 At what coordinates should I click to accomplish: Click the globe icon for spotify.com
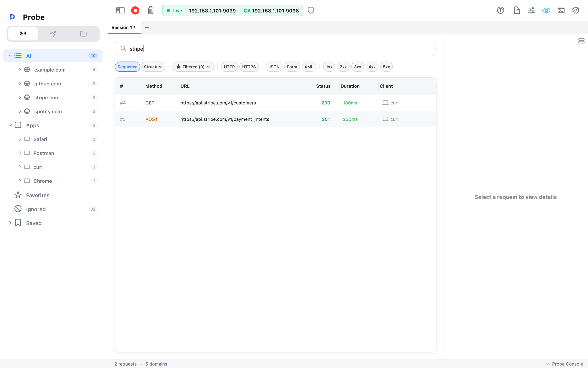coord(27,111)
